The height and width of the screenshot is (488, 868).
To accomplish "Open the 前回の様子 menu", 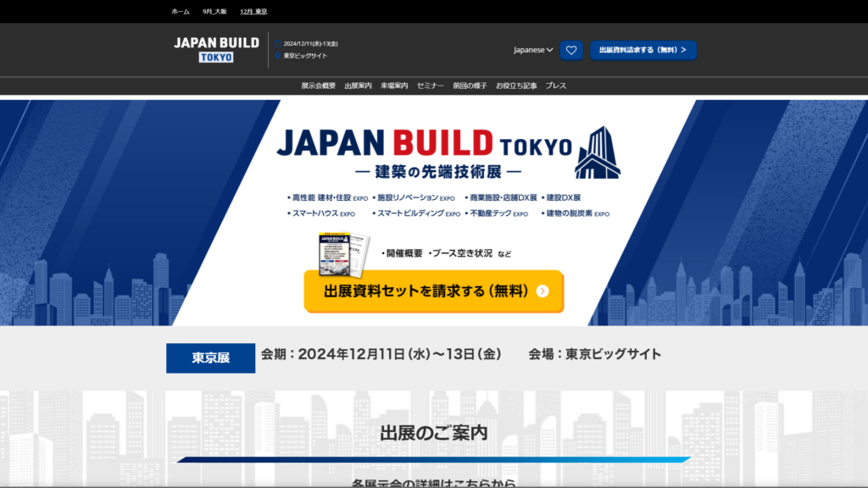I will 470,86.
